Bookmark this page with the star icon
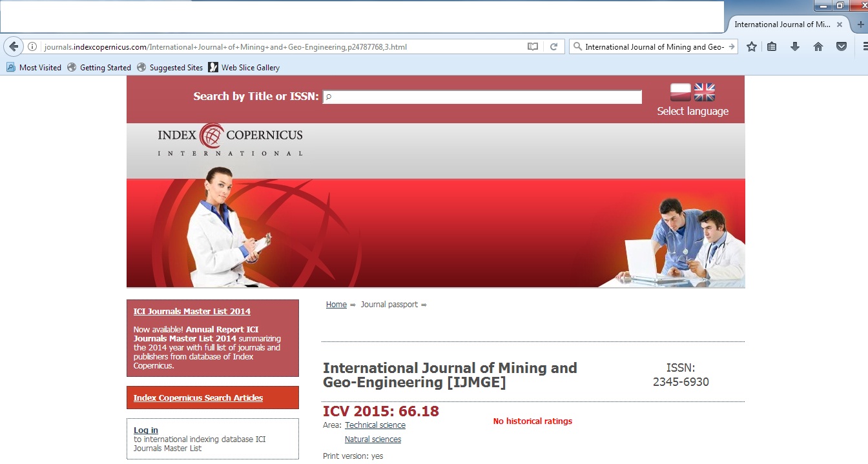This screenshot has width=868, height=464. click(x=752, y=46)
